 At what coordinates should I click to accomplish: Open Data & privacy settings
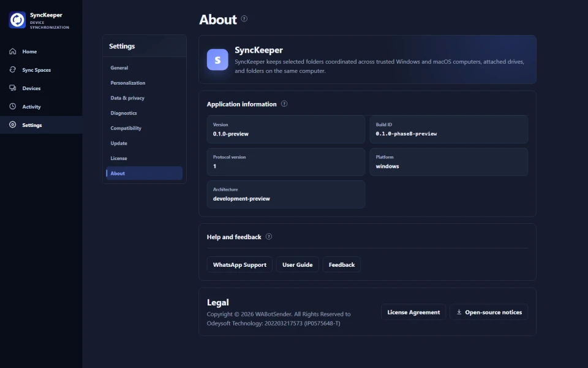(x=145, y=98)
